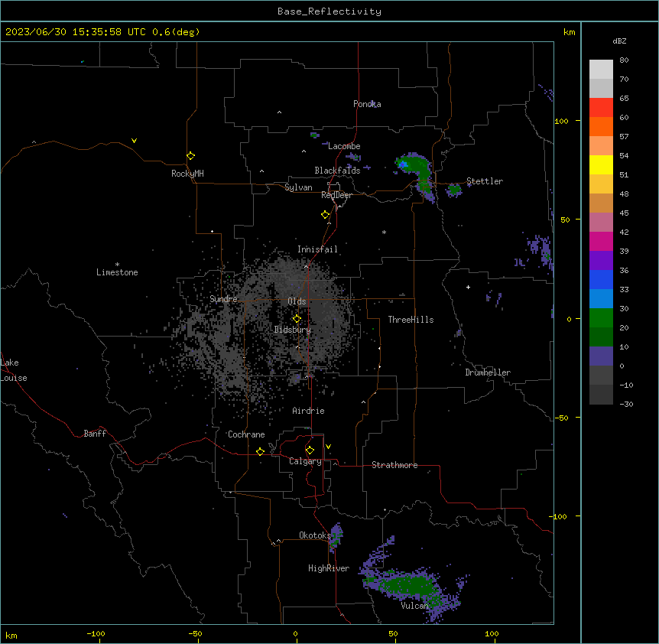Select the magenta 42 dBZ legend swatch
The width and height of the screenshot is (659, 644).
[x=601, y=241]
